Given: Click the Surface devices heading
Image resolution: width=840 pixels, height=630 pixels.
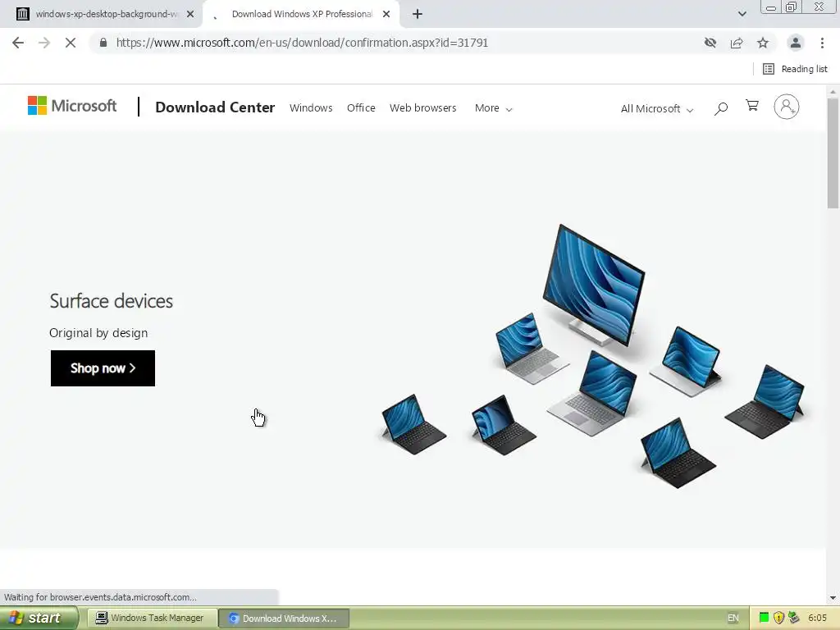Looking at the screenshot, I should tap(111, 301).
